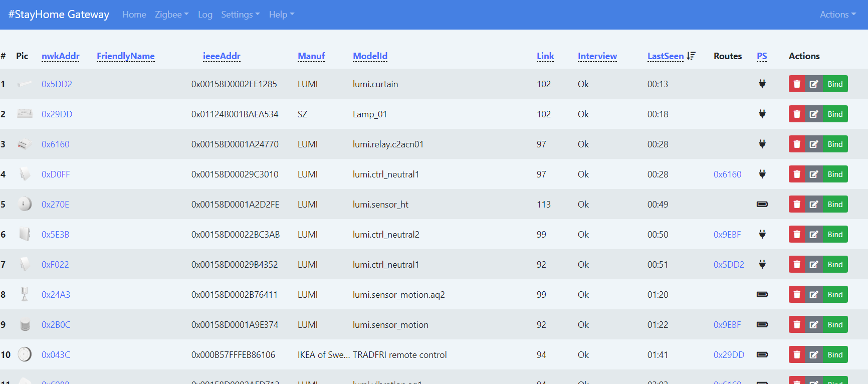868x384 pixels.
Task: Open device address 0x270E
Action: click(x=55, y=204)
